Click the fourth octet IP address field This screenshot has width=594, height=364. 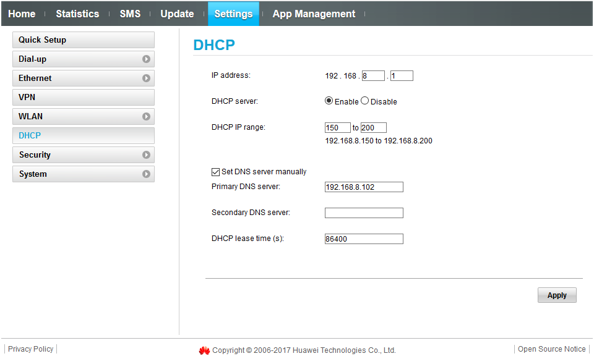click(402, 75)
